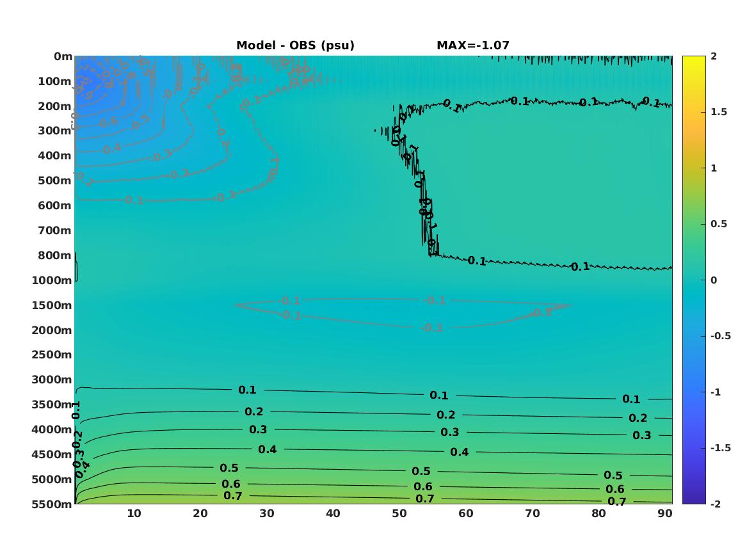
Task: Select the "2500m" depth axis label
Action: pyautogui.click(x=52, y=355)
